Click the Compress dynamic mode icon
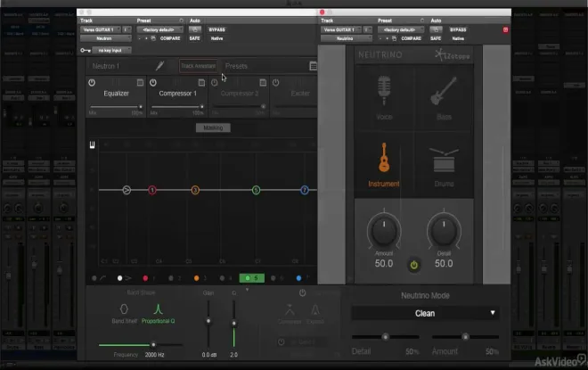The height and width of the screenshot is (370, 588). (290, 310)
